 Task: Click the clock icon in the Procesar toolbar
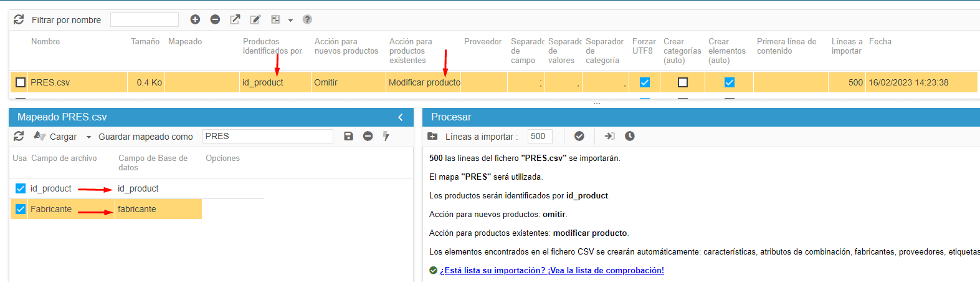click(x=630, y=137)
